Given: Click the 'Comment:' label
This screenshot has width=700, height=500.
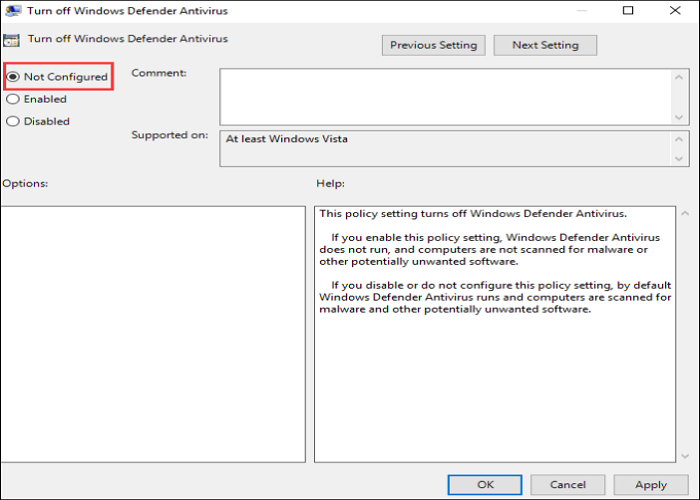Looking at the screenshot, I should (x=159, y=73).
